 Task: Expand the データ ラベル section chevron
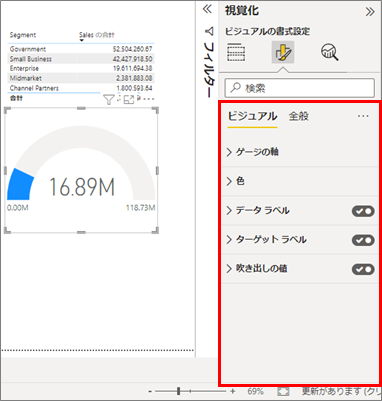pyautogui.click(x=229, y=211)
